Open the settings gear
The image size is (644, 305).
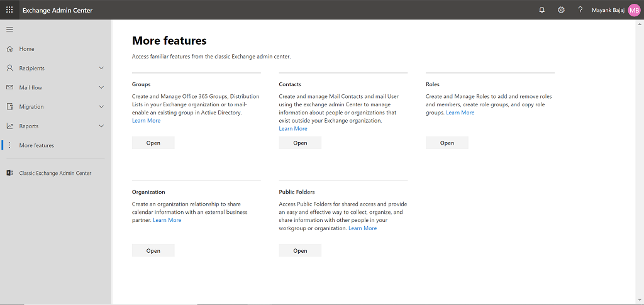click(561, 10)
